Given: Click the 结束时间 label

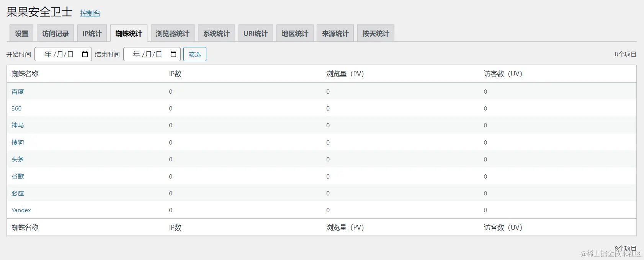Looking at the screenshot, I should point(107,54).
